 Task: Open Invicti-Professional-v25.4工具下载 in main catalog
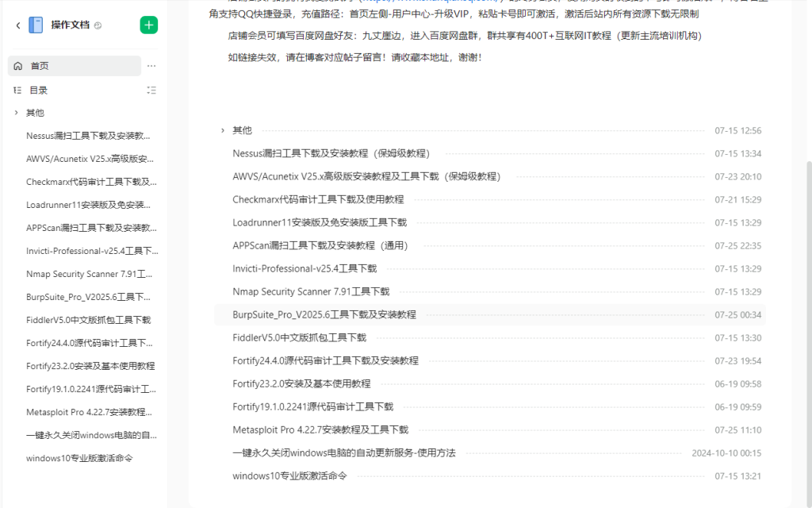304,268
